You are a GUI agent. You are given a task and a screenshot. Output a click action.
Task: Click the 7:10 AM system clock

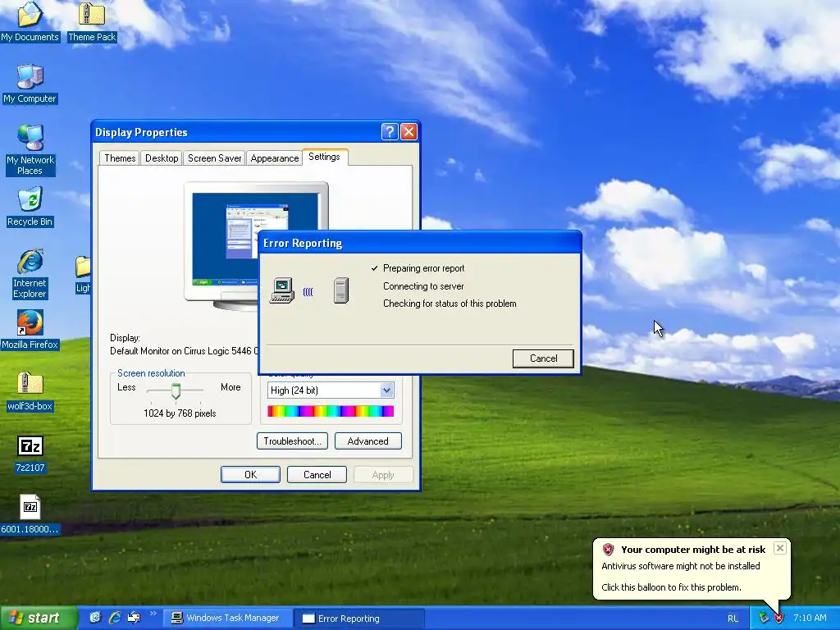coord(810,618)
